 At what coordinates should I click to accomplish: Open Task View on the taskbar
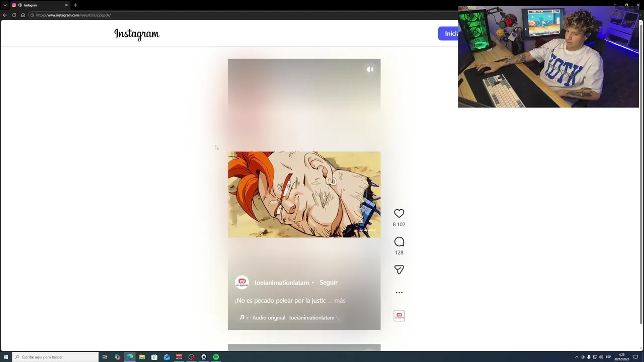[x=105, y=357]
